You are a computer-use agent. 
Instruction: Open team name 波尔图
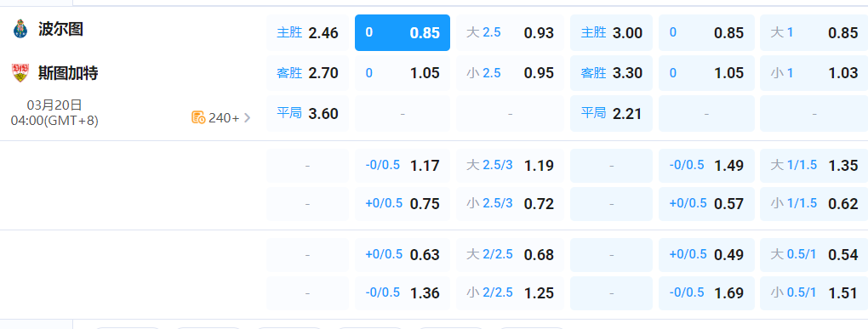pyautogui.click(x=61, y=29)
